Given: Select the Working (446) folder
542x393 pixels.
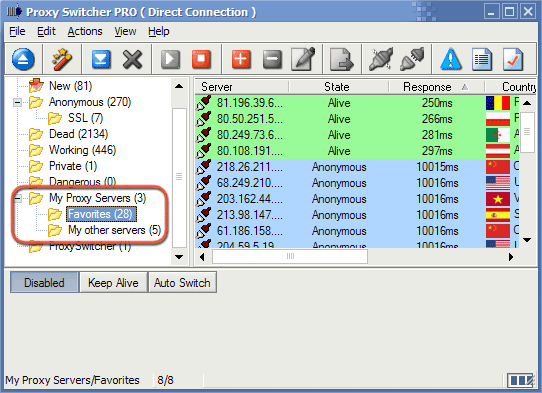Looking at the screenshot, I should click(82, 150).
